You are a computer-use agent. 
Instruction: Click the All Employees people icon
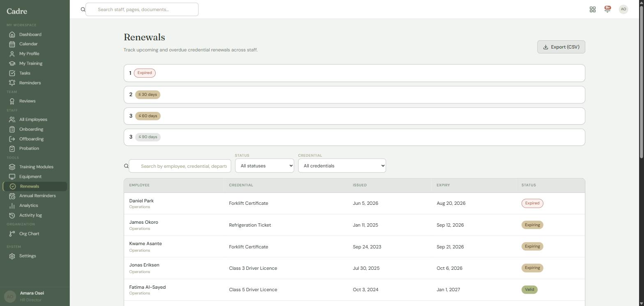12,120
